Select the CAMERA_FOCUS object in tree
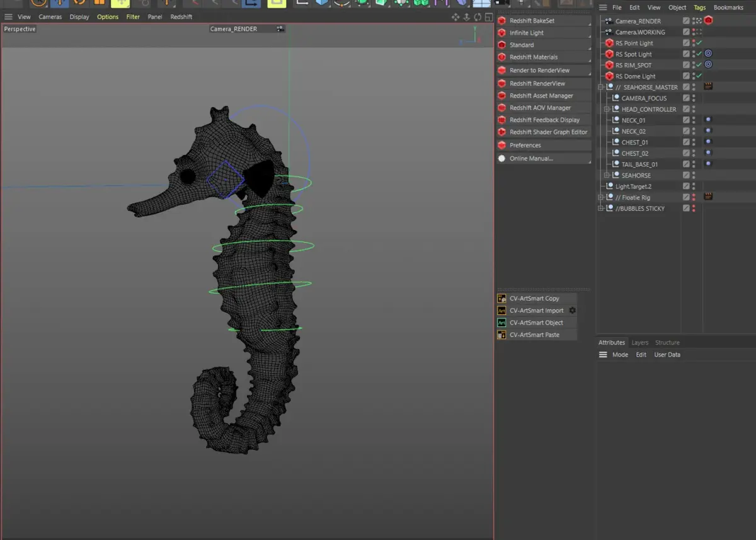Screen dimensions: 756x540 click(x=644, y=98)
